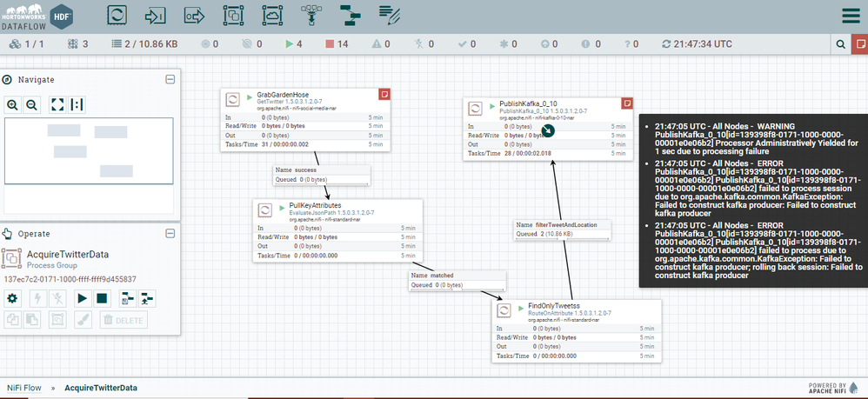Viewport: 868px width, 399px height.
Task: Select the Funnel toolbar icon
Action: 311,15
